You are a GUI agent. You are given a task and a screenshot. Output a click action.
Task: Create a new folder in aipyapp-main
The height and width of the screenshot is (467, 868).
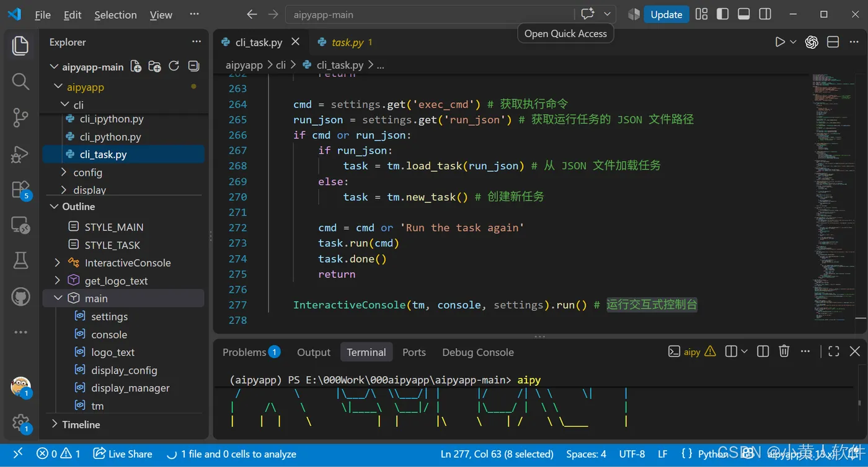point(155,67)
